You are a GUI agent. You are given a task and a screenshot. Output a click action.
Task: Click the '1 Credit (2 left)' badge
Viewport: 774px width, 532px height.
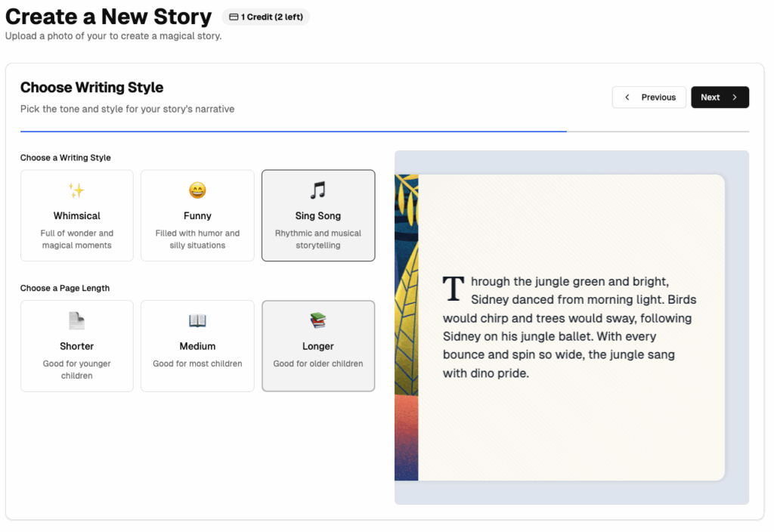266,17
